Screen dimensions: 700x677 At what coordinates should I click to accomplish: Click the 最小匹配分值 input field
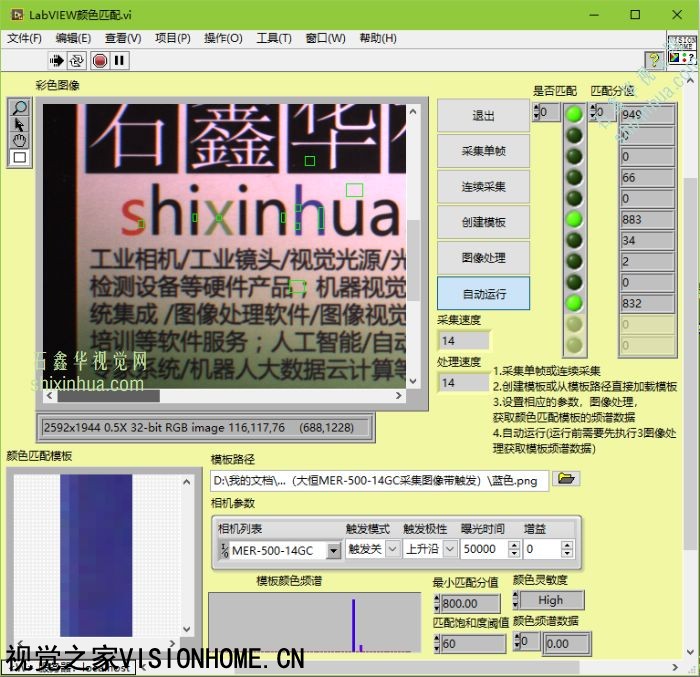tap(470, 604)
